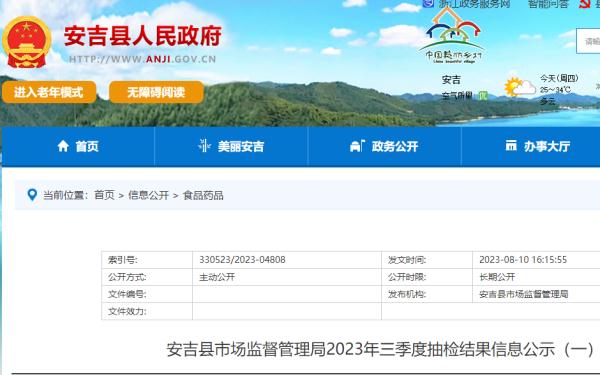Click the 文件编号 label cell
The width and height of the screenshot is (600, 375).
[147, 294]
